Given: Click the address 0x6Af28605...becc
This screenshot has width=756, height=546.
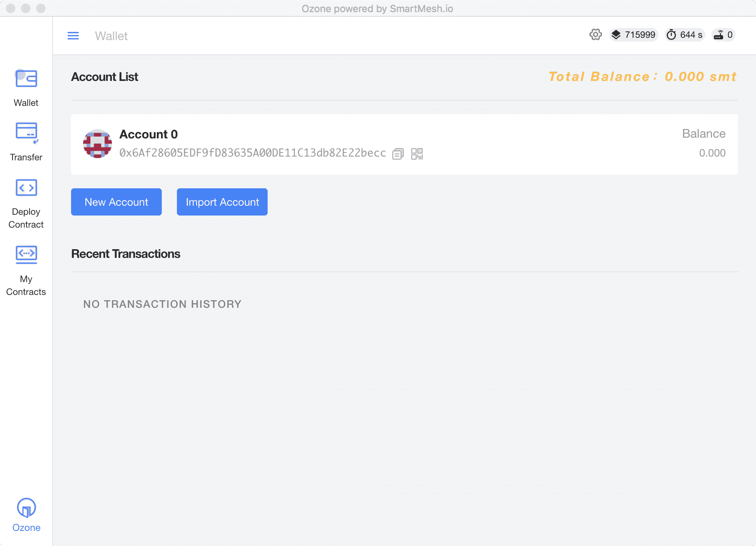Looking at the screenshot, I should (253, 153).
